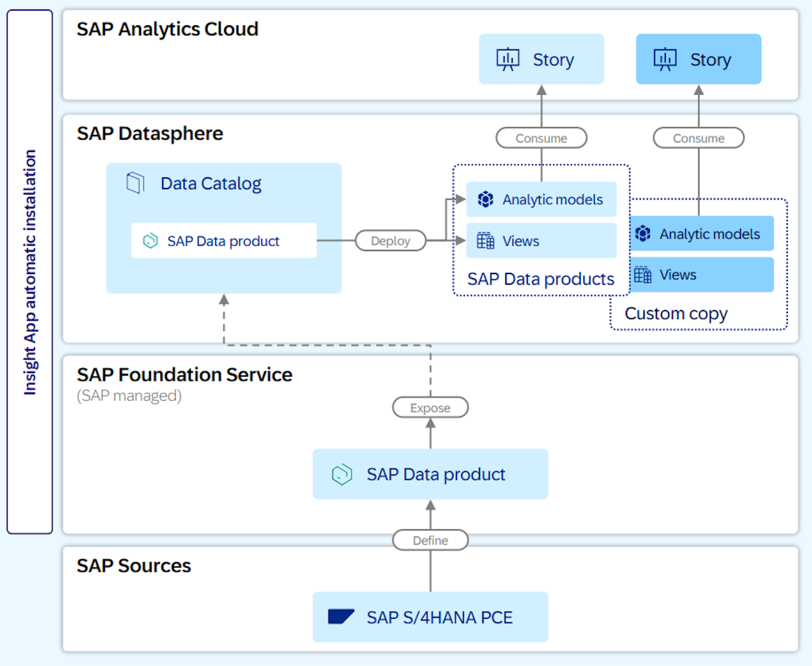The width and height of the screenshot is (812, 666).
Task: Click 'Analytic models' text in SAP Data products group
Action: [553, 199]
